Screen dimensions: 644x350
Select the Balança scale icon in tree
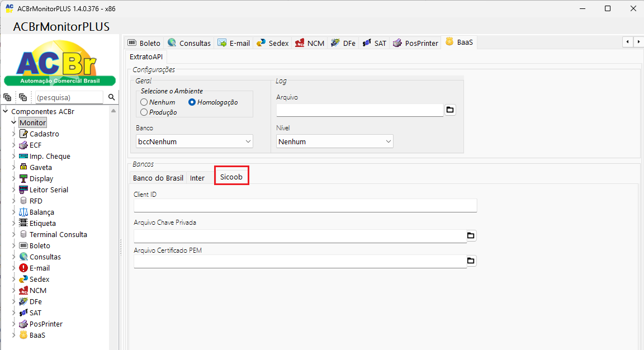(23, 212)
